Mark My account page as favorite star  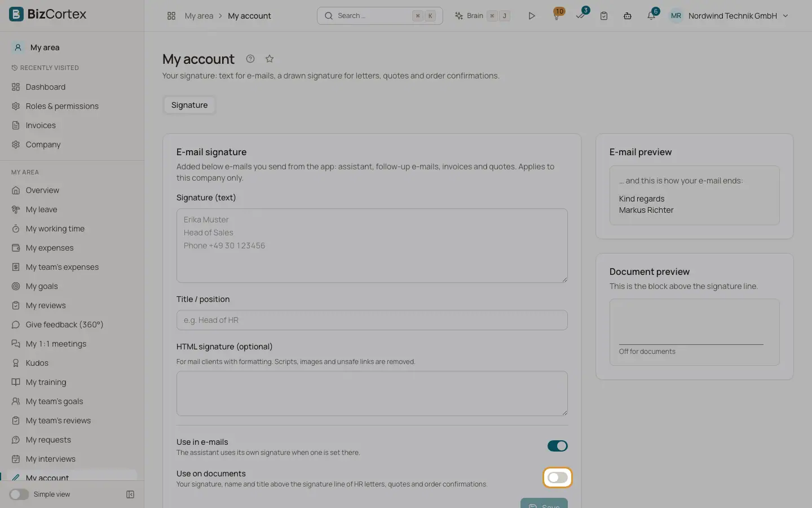point(270,59)
